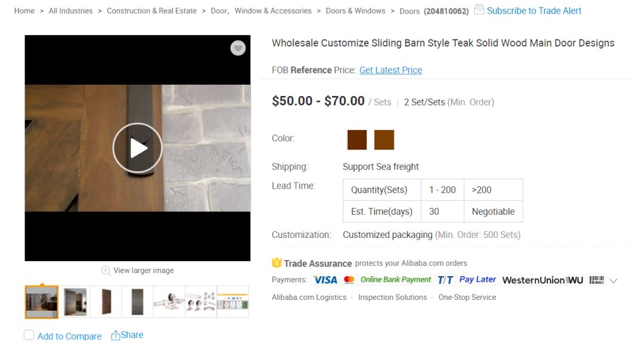Screen dimensions: 644x353
Task: Expand more payment methods chevron
Action: [613, 280]
